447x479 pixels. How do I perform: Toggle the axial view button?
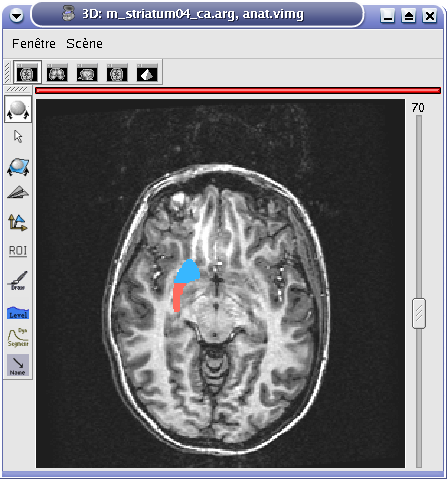coord(27,72)
